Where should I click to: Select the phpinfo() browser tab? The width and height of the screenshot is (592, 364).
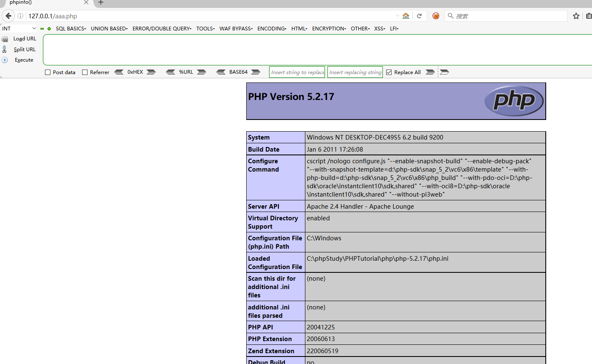[x=46, y=3]
